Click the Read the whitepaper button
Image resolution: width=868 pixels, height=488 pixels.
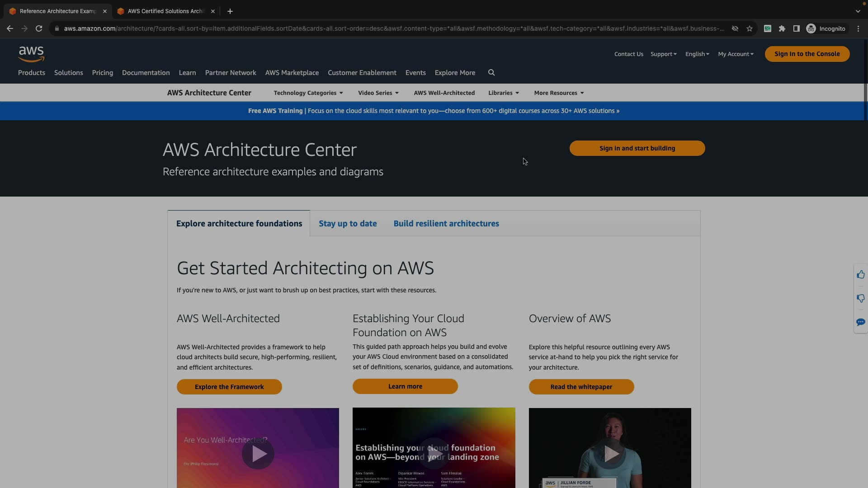click(x=581, y=387)
